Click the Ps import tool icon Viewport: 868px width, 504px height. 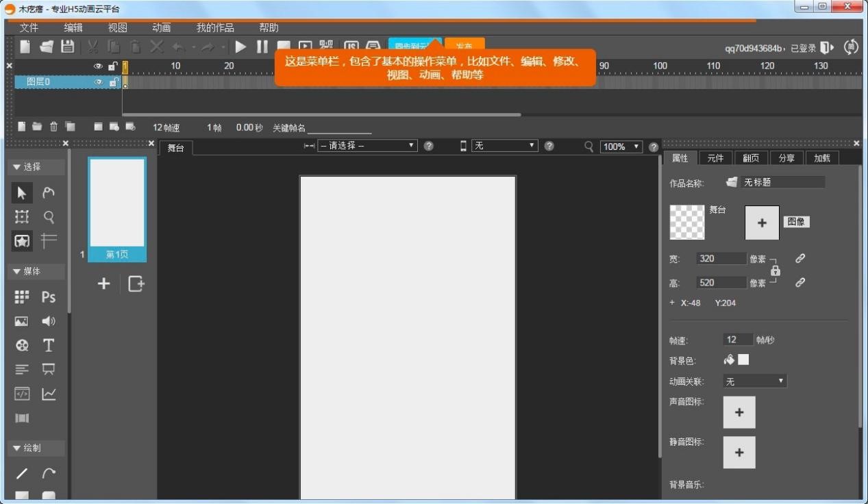[49, 297]
